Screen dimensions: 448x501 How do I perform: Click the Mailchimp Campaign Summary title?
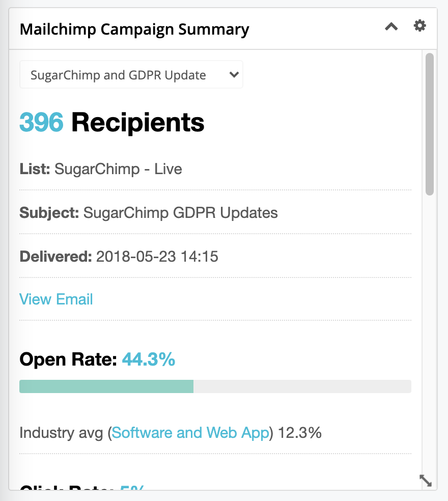pos(134,30)
